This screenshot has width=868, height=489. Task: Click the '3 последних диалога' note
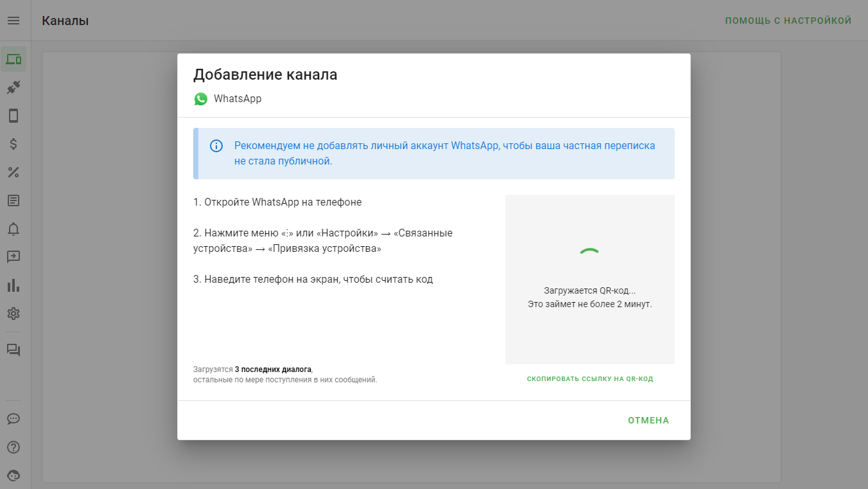273,369
